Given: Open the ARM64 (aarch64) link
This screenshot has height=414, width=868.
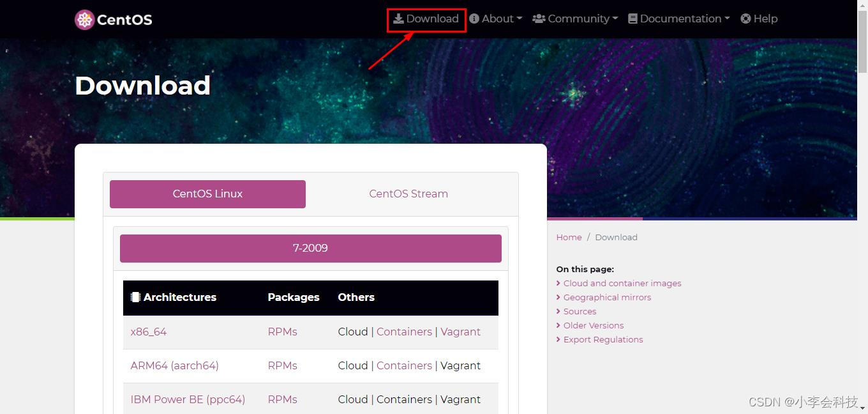Looking at the screenshot, I should pyautogui.click(x=174, y=365).
